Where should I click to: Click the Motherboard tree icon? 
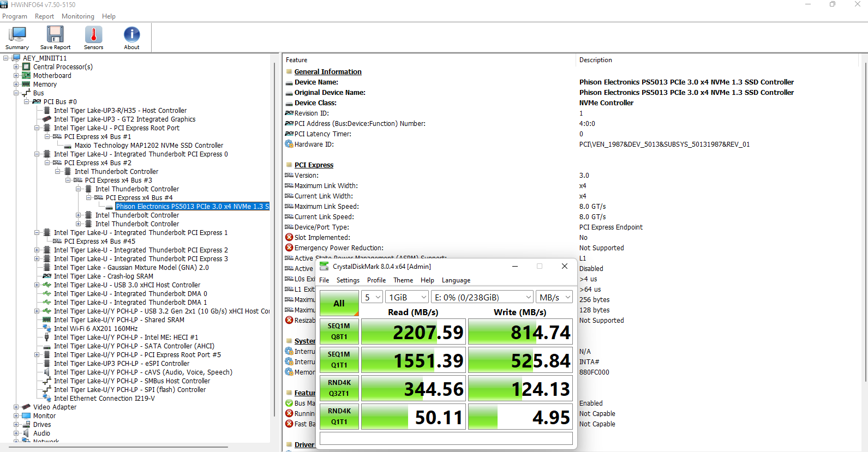tap(26, 76)
